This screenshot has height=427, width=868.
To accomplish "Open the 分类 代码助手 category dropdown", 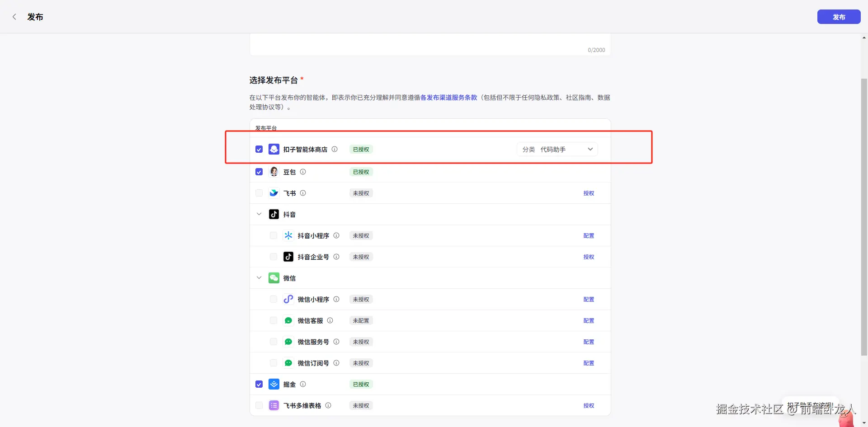I will pyautogui.click(x=557, y=149).
